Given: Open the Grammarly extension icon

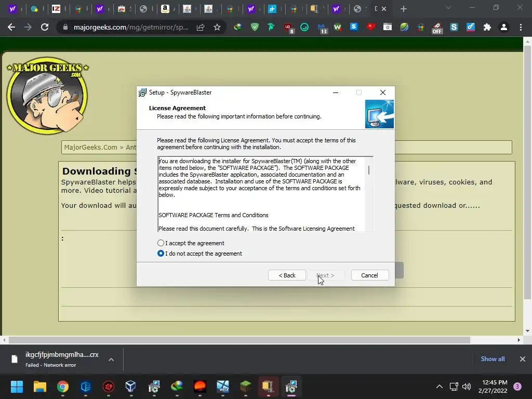Looking at the screenshot, I should tap(304, 27).
